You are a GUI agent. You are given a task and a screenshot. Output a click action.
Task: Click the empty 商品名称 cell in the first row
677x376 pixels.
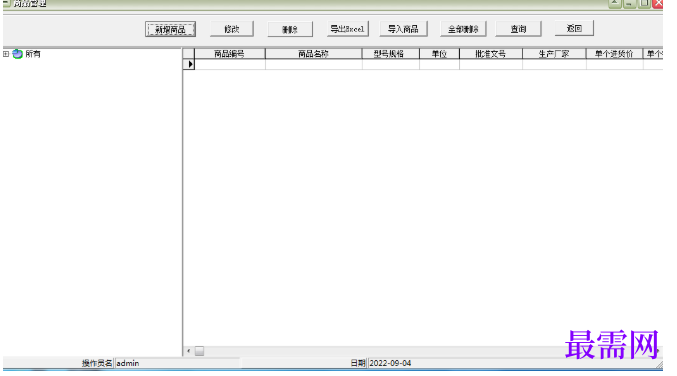coord(313,64)
